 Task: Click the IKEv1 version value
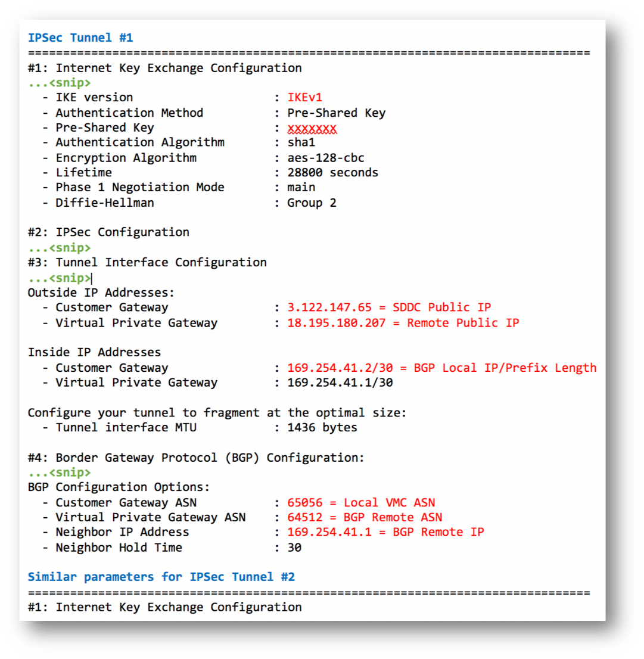coord(304,98)
